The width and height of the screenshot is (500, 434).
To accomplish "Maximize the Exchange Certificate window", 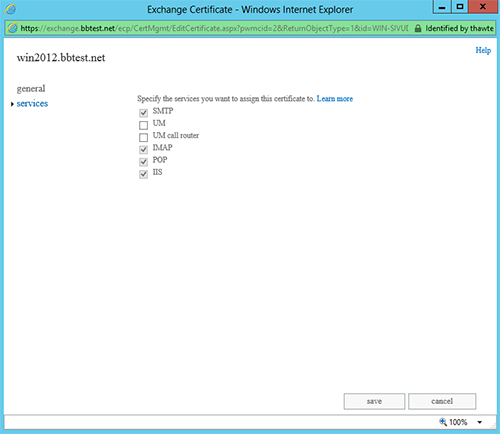I will [460, 7].
